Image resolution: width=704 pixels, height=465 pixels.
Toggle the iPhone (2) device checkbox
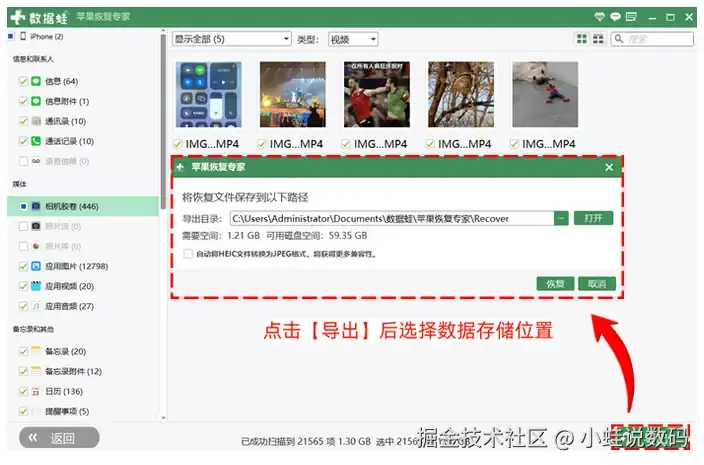11,36
